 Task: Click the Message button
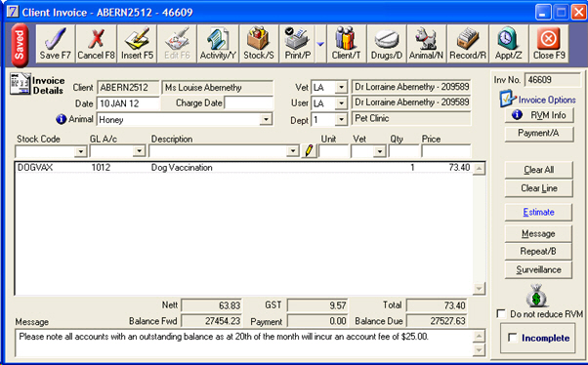point(538,234)
